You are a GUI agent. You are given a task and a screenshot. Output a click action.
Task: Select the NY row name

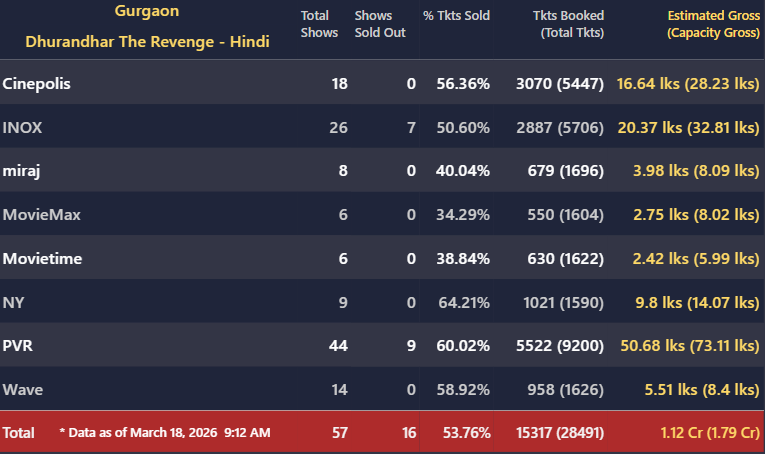pos(13,303)
